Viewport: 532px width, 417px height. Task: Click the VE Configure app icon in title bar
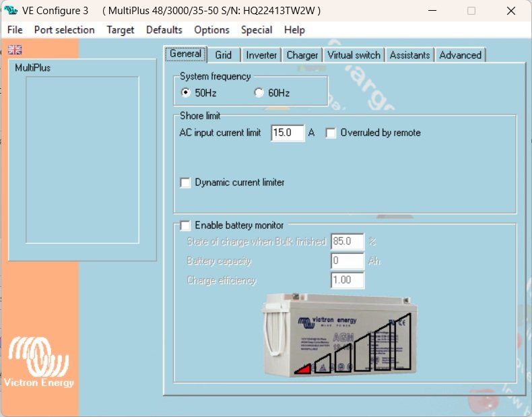point(11,10)
